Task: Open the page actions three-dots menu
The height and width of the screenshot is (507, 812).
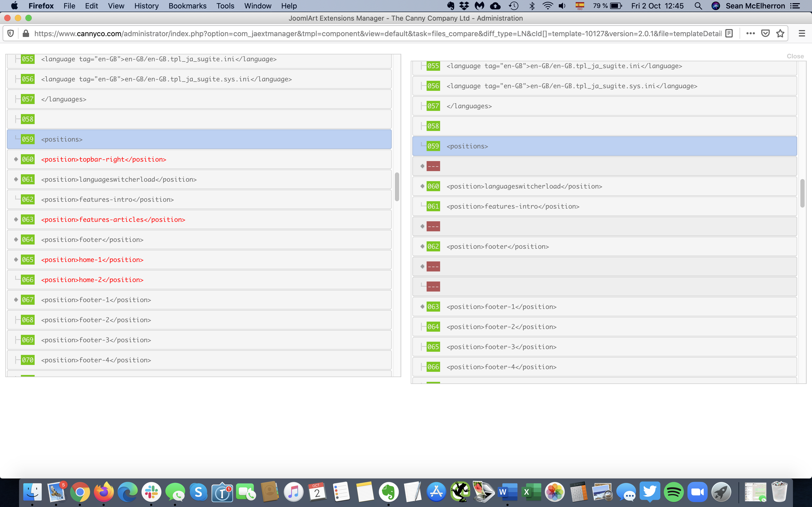Action: click(750, 34)
